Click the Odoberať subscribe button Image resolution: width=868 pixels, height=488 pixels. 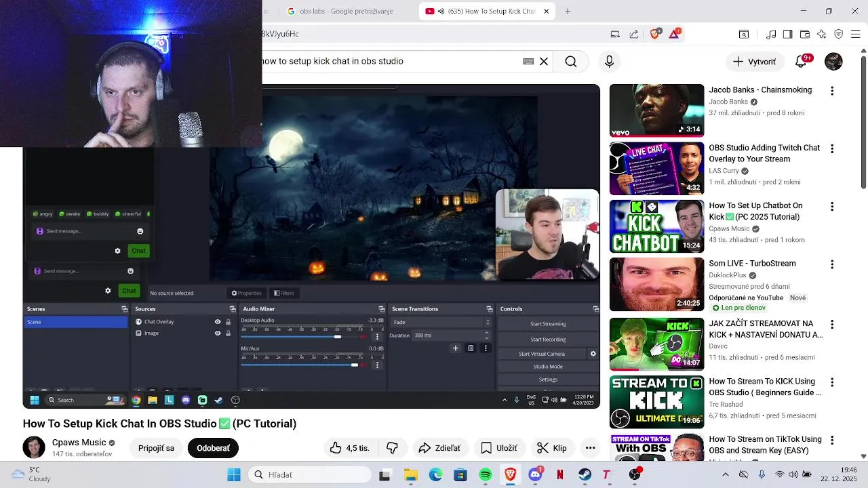point(213,448)
